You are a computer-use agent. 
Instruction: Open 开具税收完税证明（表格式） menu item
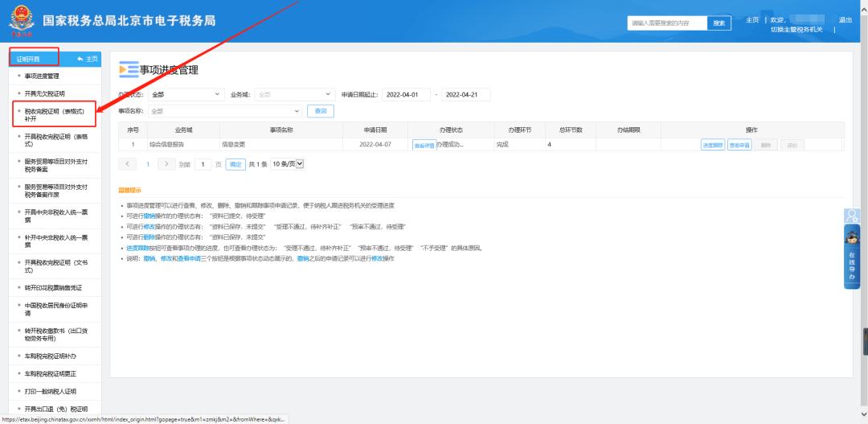click(x=55, y=140)
